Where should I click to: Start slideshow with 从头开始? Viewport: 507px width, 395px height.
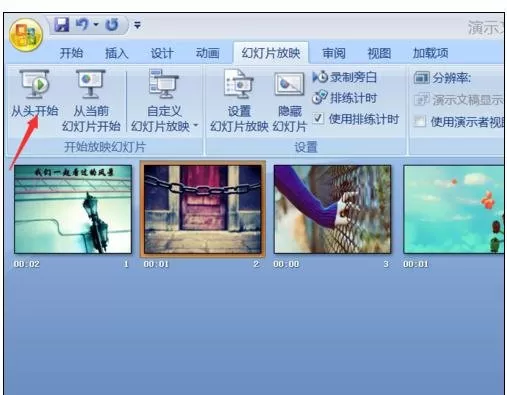click(x=35, y=94)
